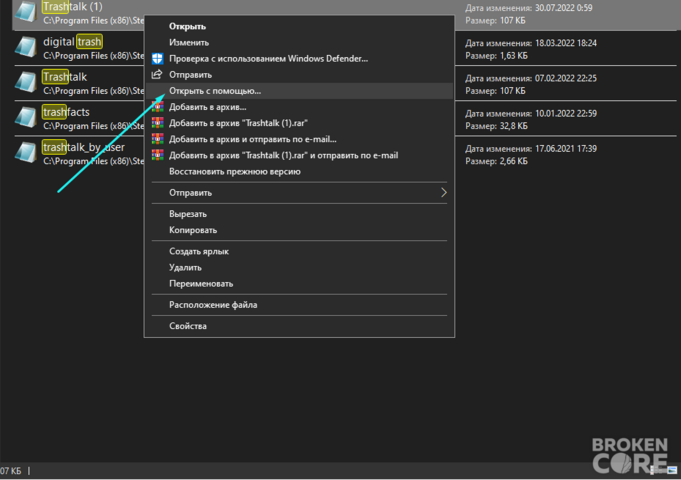Click size 1,63 КБ of digital trash
This screenshot has width=681, height=480.
[x=514, y=56]
